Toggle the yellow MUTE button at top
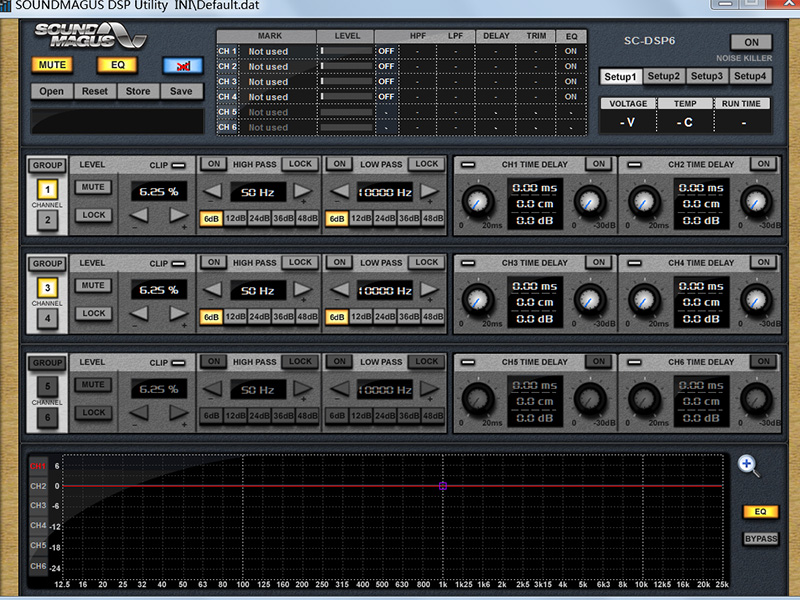The image size is (800, 600). (52, 65)
